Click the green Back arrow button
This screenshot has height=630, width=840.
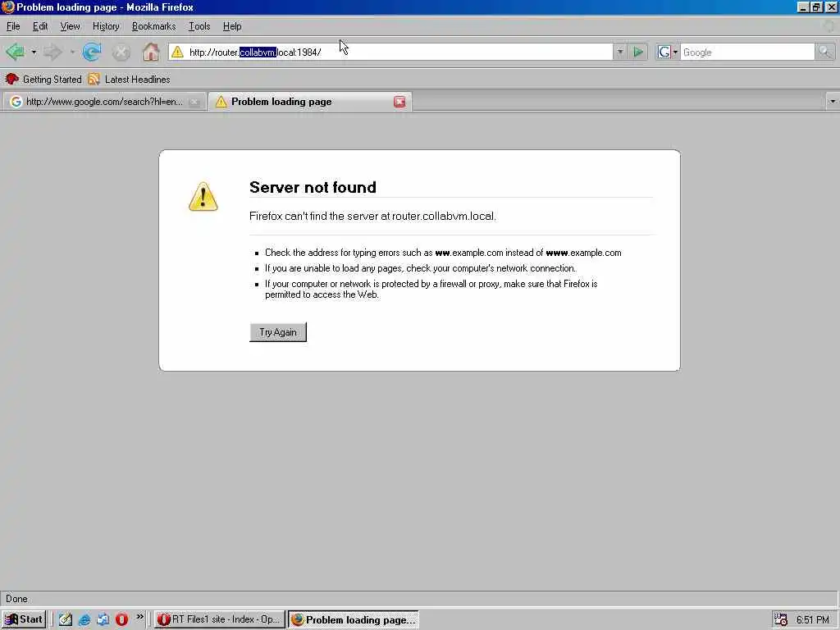pyautogui.click(x=15, y=52)
